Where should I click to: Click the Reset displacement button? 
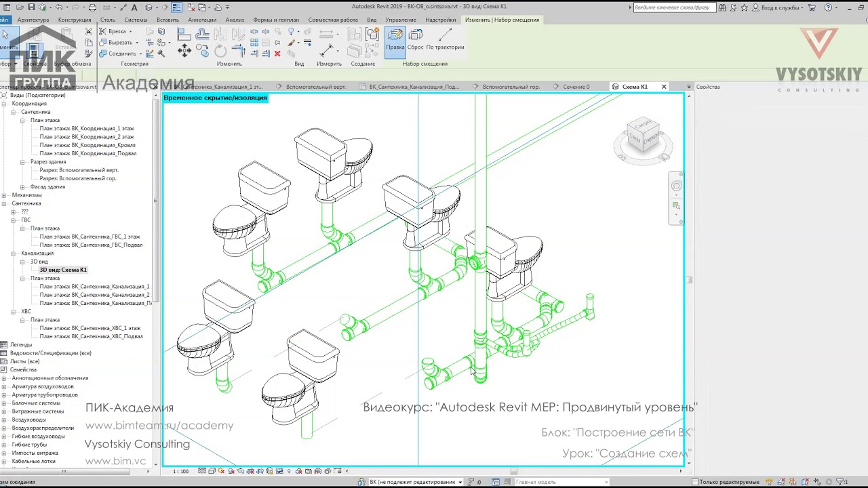click(416, 40)
